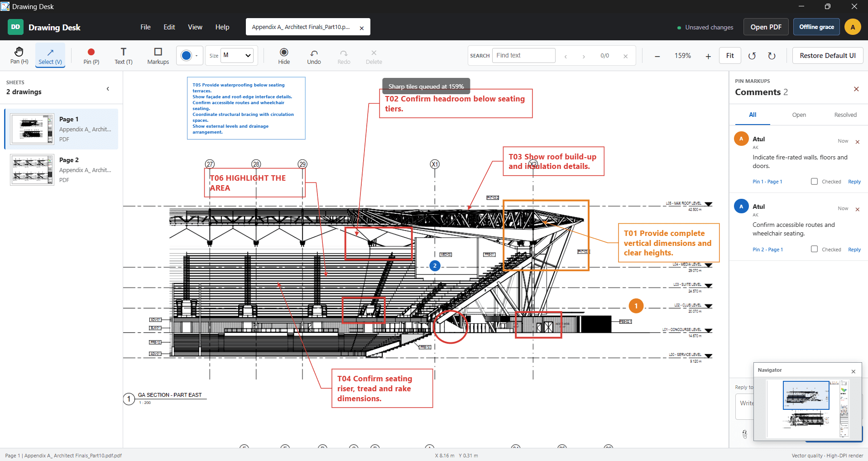The width and height of the screenshot is (868, 461).
Task: Click the attachment paperclip icon
Action: [745, 434]
